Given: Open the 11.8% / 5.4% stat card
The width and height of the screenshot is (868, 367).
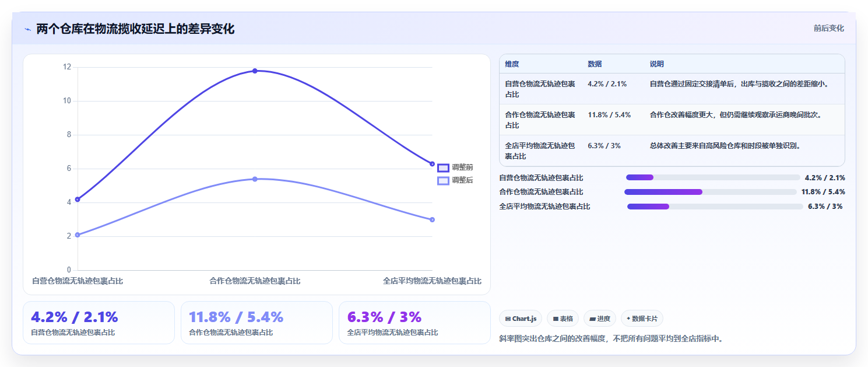Looking at the screenshot, I should click(x=256, y=323).
